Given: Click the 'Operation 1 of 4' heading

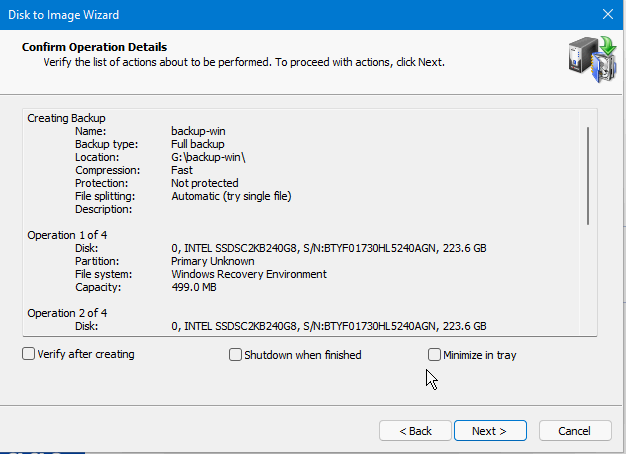Looking at the screenshot, I should (x=67, y=235).
